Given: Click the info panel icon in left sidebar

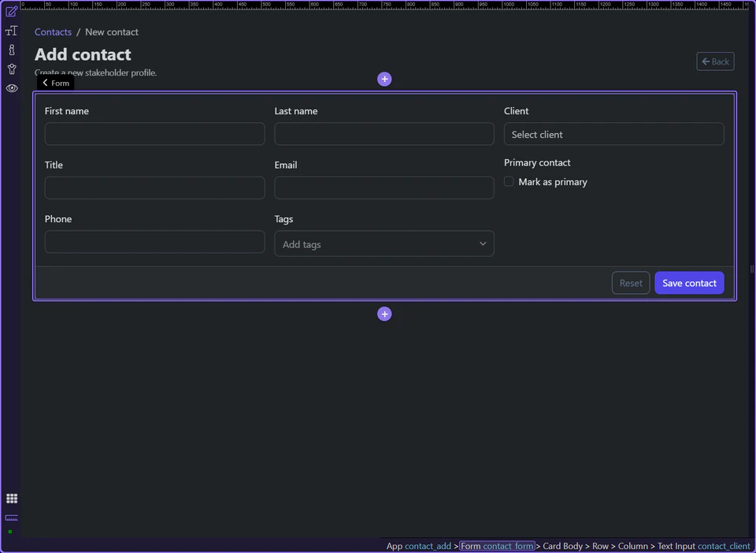Looking at the screenshot, I should (x=11, y=50).
